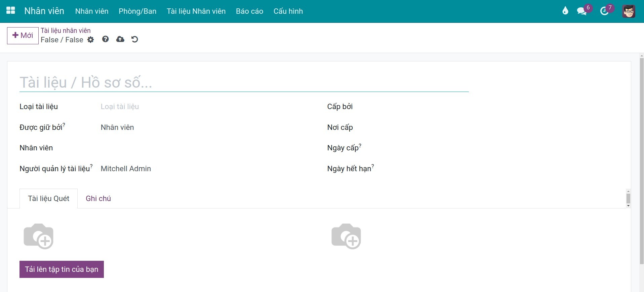Open activities clock icon

coord(605,11)
